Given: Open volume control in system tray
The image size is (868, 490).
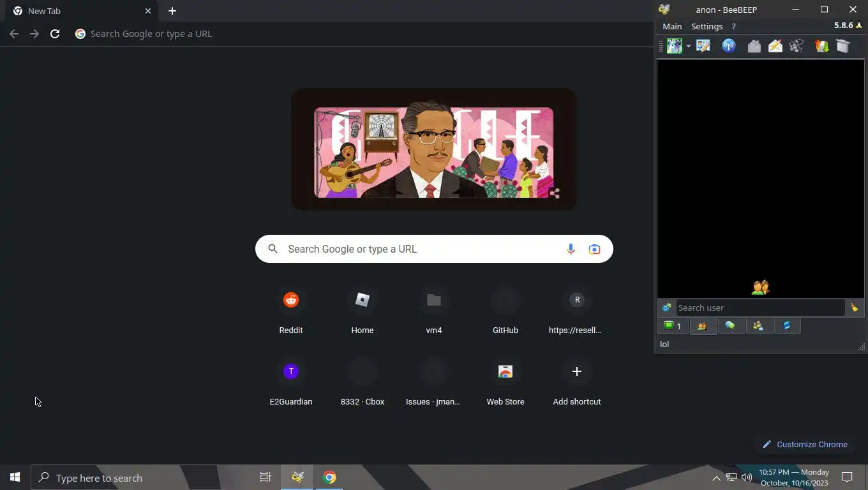Looking at the screenshot, I should [747, 478].
